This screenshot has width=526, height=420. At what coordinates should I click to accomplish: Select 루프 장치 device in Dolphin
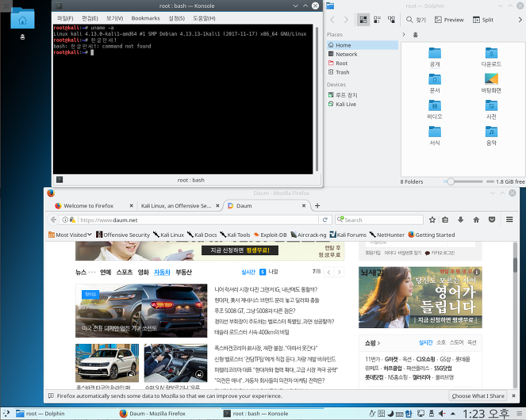[363, 95]
